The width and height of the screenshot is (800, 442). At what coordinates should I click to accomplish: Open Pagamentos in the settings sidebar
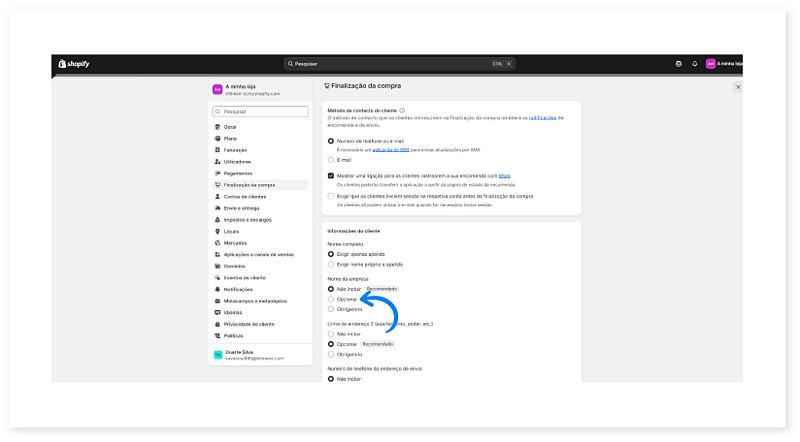tap(238, 173)
